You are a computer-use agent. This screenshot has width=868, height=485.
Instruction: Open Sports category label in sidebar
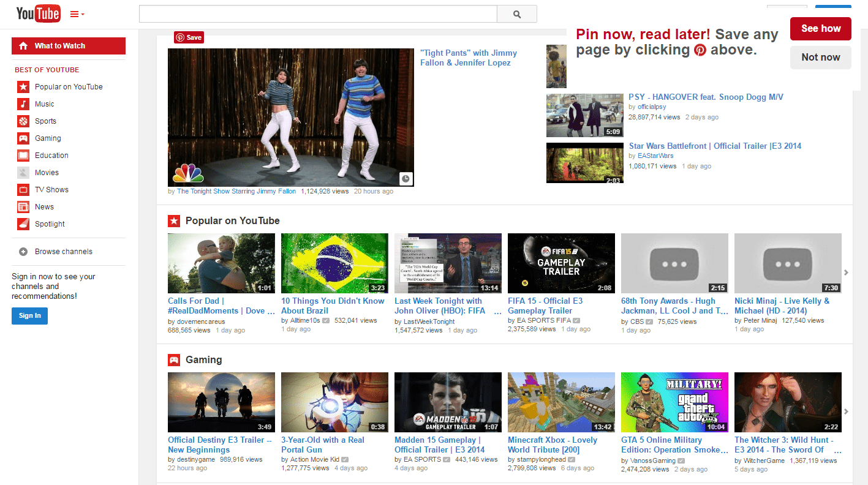click(x=45, y=121)
